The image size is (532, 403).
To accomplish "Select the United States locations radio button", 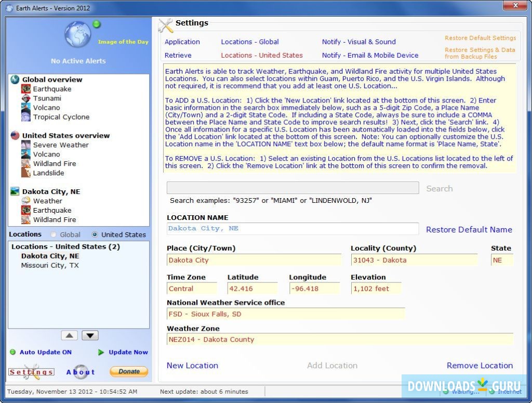I will 95,235.
